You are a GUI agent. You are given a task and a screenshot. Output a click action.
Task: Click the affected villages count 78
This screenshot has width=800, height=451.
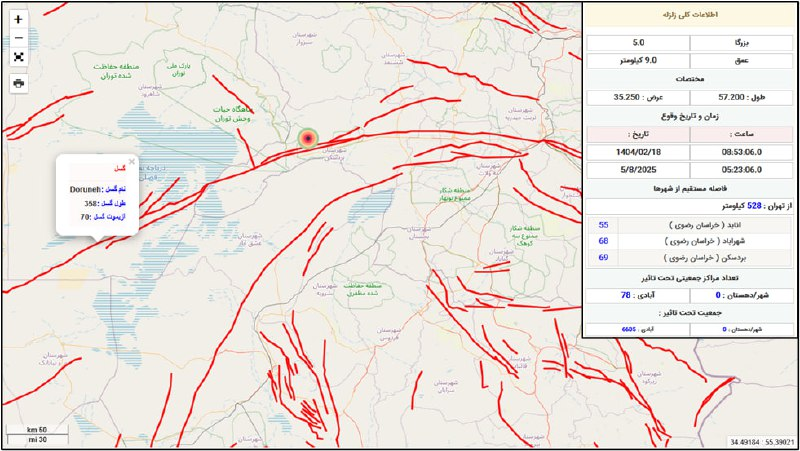(626, 295)
